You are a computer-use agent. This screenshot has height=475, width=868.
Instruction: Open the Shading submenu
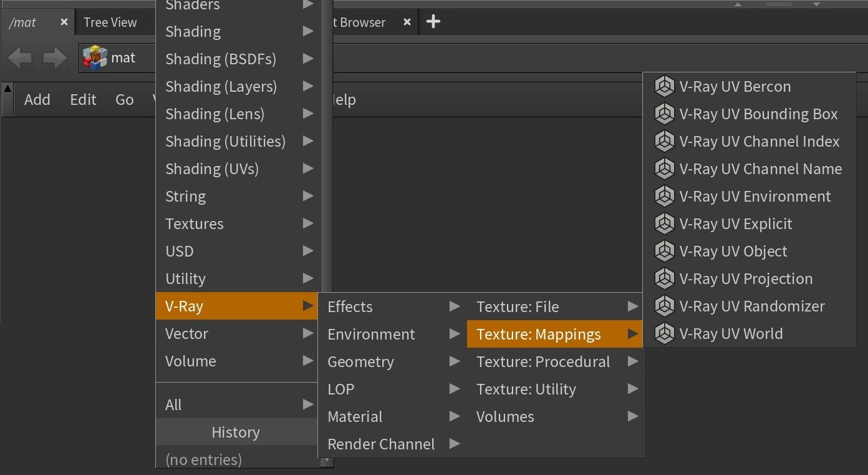[238, 31]
